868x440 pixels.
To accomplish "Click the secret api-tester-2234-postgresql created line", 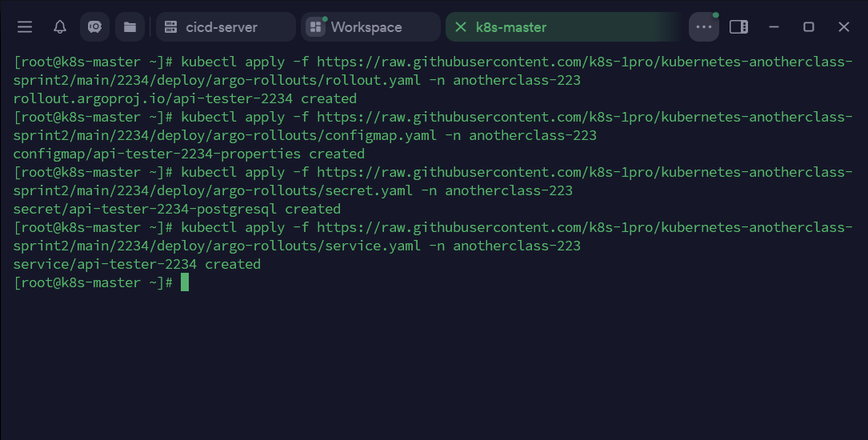I will 177,209.
